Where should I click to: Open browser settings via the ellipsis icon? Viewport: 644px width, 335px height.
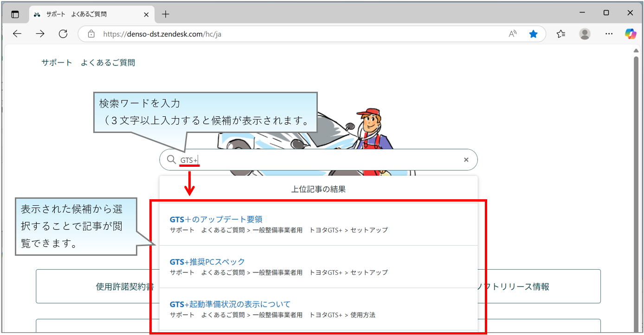[x=609, y=33]
